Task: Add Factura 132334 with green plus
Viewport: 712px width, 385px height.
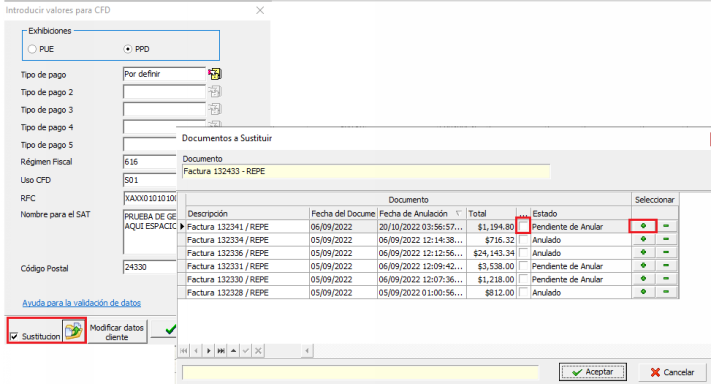Action: tap(643, 239)
